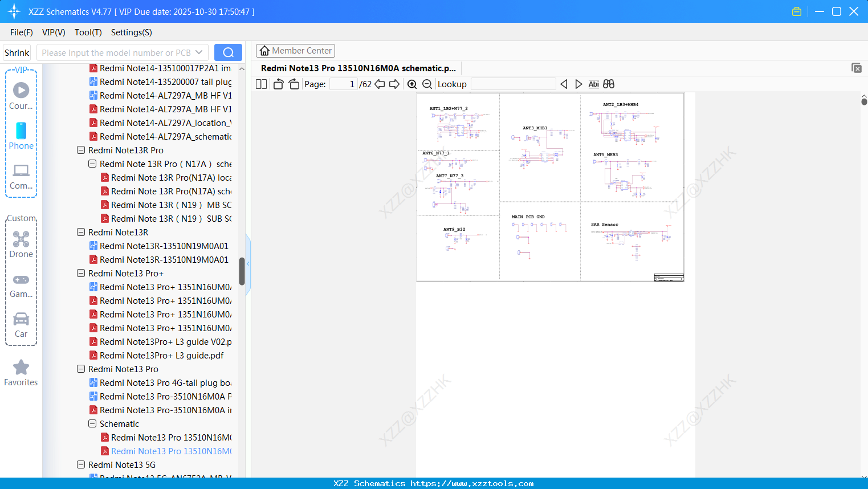868x489 pixels.
Task: Click the Shrink button
Action: coord(17,52)
